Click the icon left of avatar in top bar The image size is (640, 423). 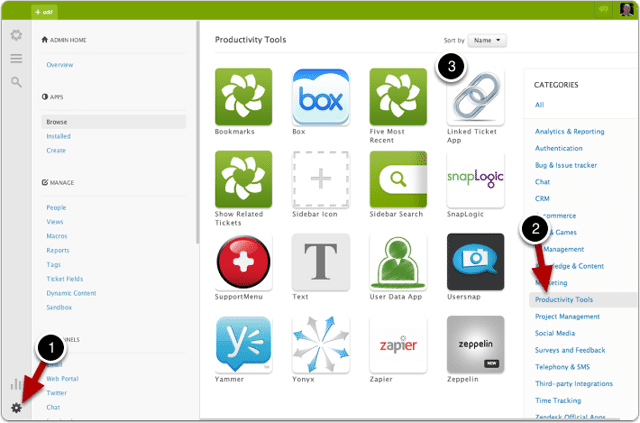pos(603,9)
